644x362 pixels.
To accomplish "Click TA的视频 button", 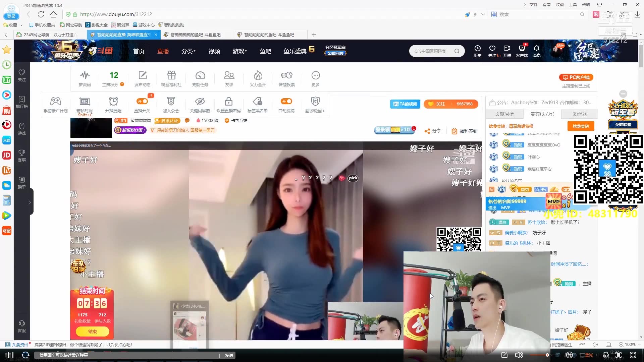I will (x=405, y=104).
